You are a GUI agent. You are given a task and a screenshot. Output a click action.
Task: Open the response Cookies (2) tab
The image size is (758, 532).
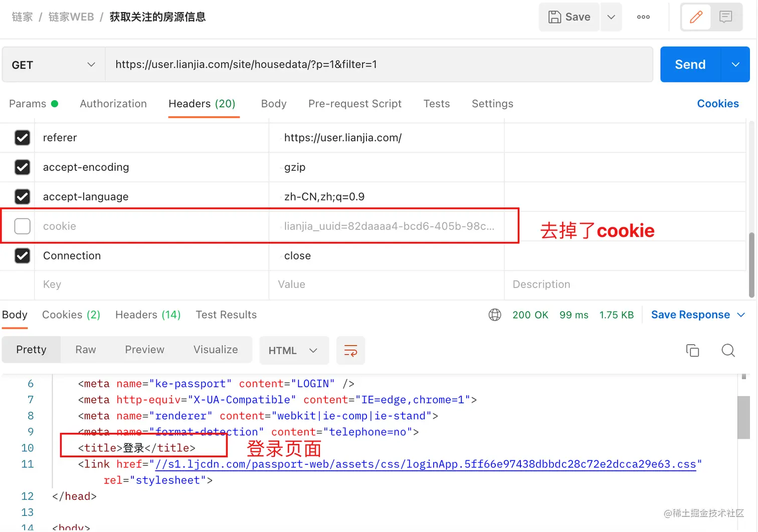(71, 315)
